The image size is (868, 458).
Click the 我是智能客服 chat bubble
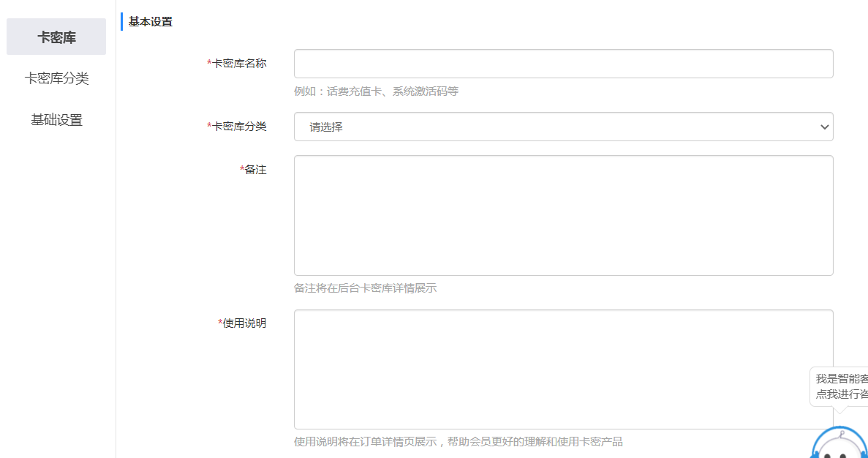click(841, 386)
